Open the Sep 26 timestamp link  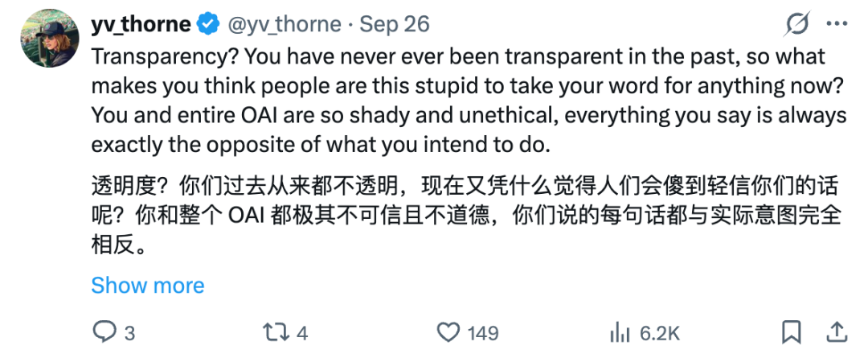[394, 24]
